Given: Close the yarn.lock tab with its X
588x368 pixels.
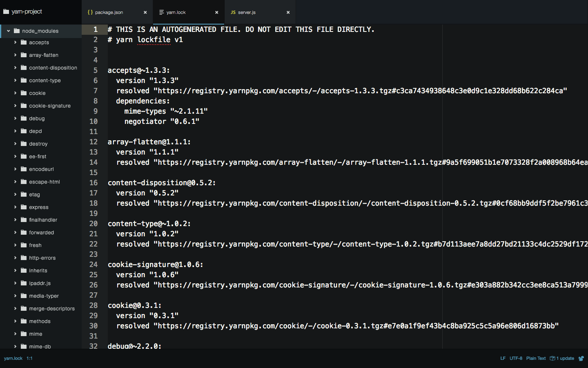Looking at the screenshot, I should 216,12.
